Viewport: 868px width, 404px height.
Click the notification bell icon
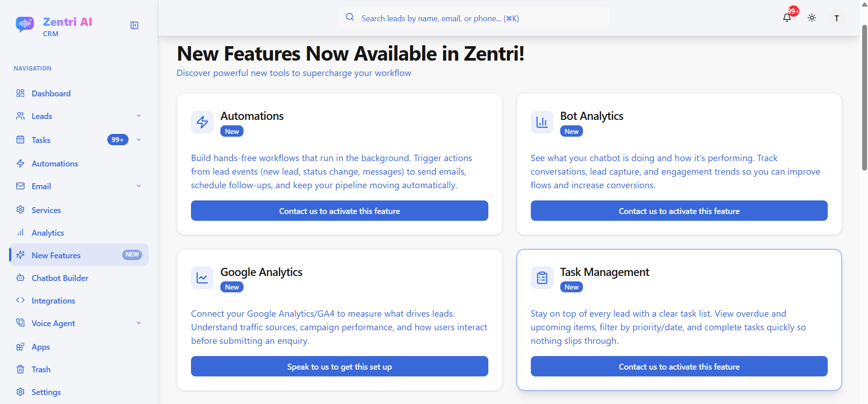[787, 18]
